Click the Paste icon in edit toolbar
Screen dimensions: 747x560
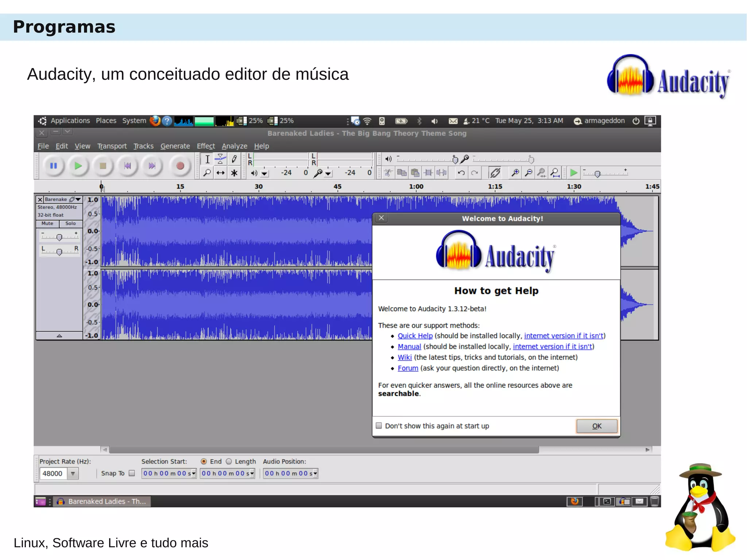[x=415, y=173]
